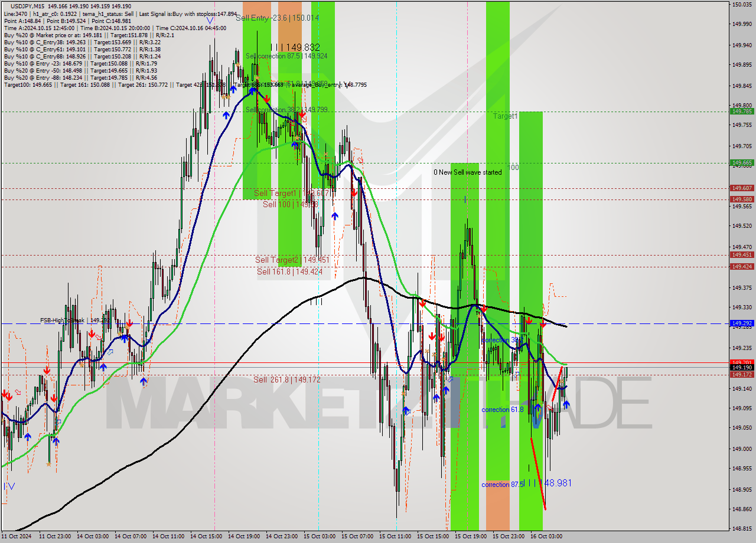Click the green 149.665 price tag

point(742,162)
